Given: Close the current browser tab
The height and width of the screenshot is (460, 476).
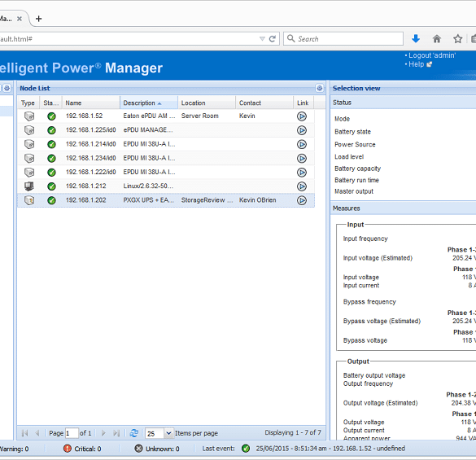Looking at the screenshot, I should pos(20,19).
